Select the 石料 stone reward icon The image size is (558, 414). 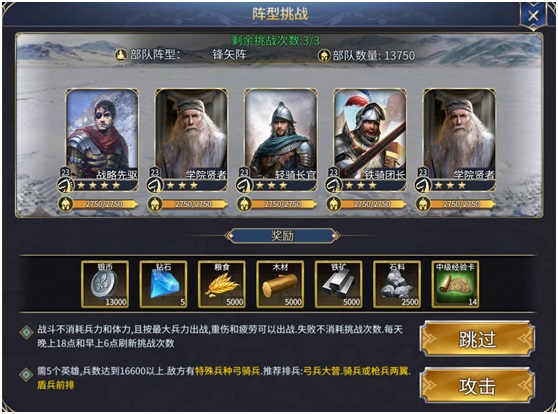coord(397,284)
